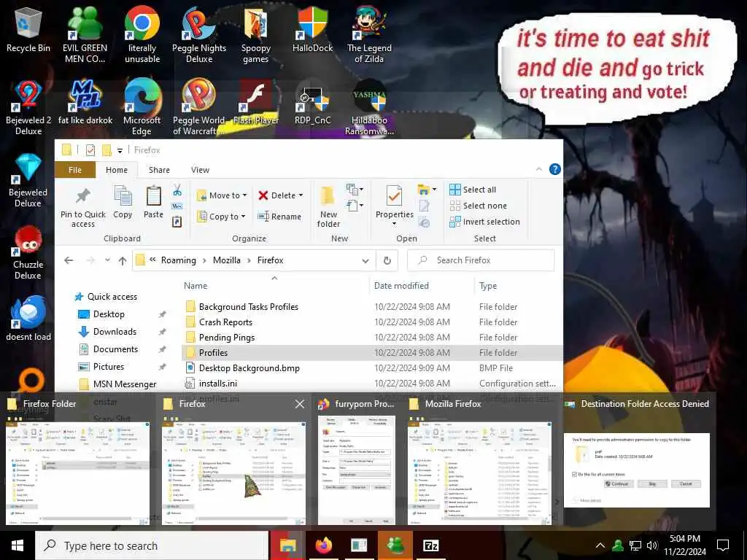Switch to the Home ribbon tab

tap(117, 170)
